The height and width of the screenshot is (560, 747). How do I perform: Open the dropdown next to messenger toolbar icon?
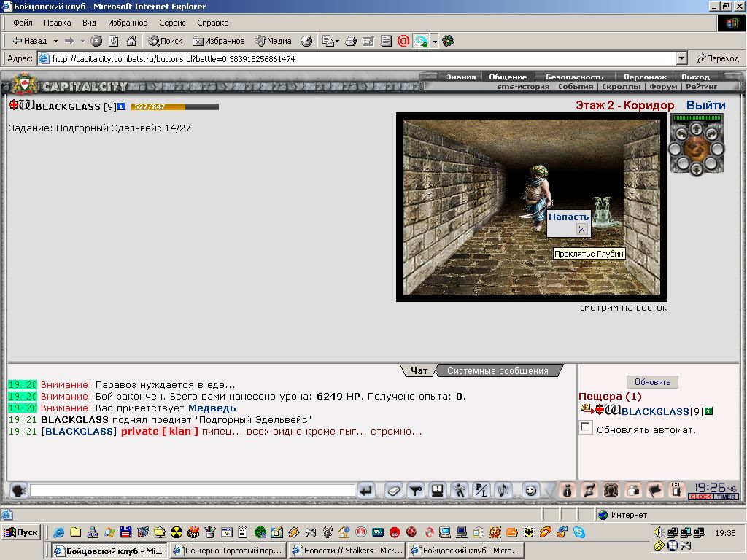coord(435,41)
